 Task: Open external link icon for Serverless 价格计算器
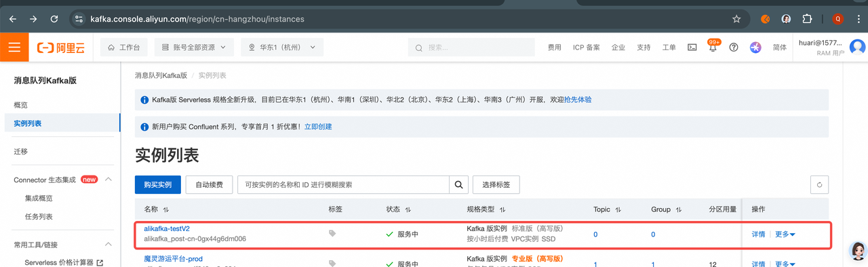click(100, 262)
